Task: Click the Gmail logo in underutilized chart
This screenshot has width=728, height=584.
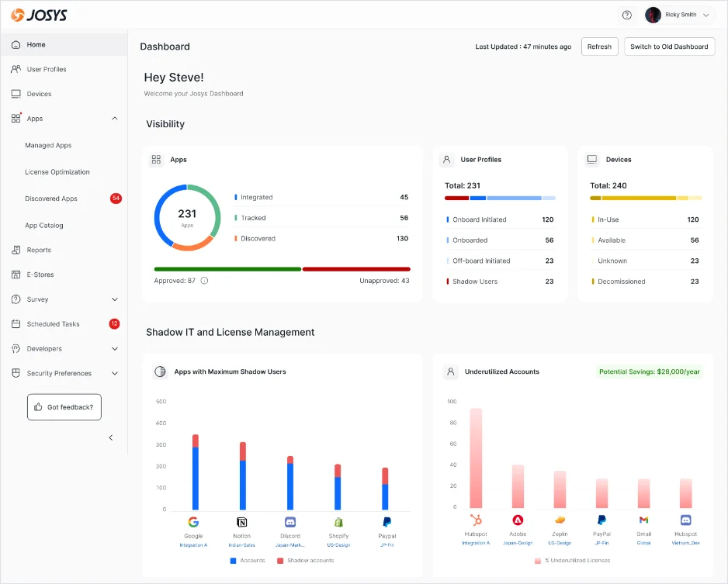Action: [643, 520]
